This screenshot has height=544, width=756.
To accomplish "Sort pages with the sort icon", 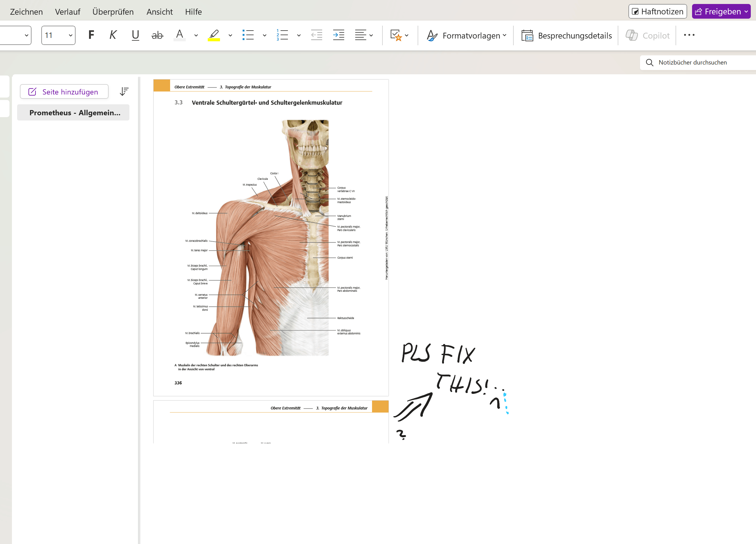I will tap(124, 91).
